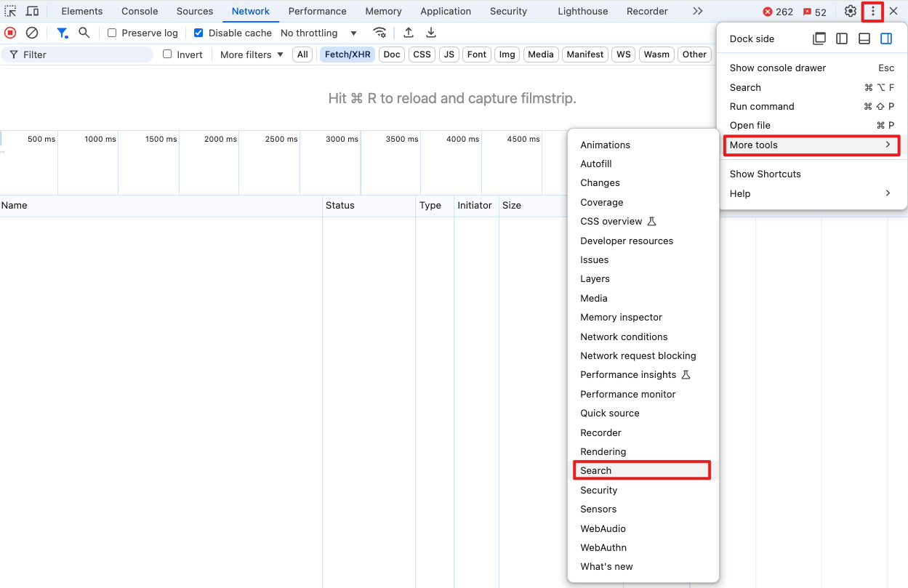908x588 pixels.
Task: Tick the Invert filter checkbox
Action: click(167, 55)
